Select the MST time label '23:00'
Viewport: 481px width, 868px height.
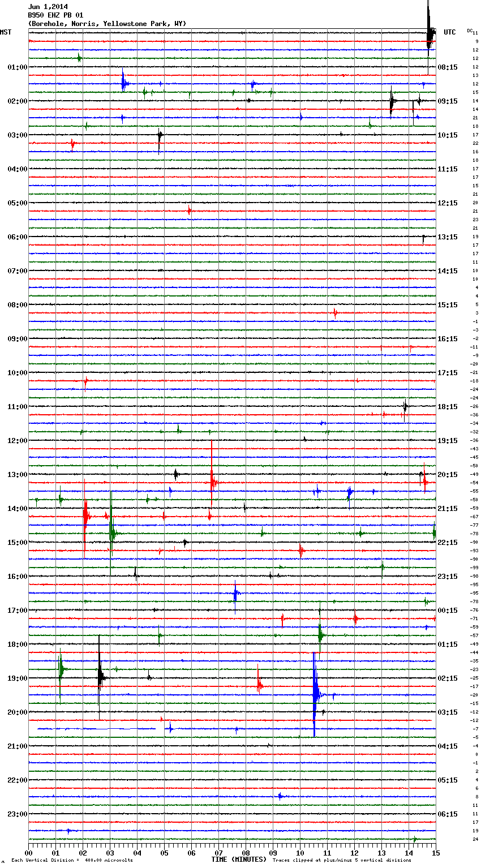pyautogui.click(x=18, y=814)
